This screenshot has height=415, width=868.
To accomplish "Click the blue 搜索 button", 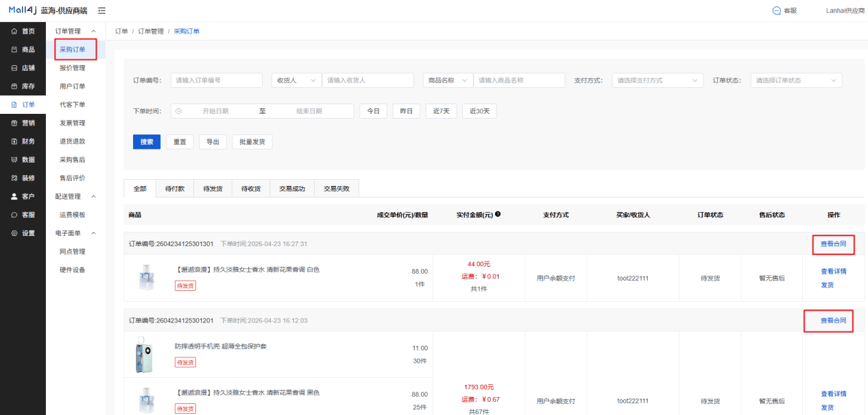I will 147,142.
